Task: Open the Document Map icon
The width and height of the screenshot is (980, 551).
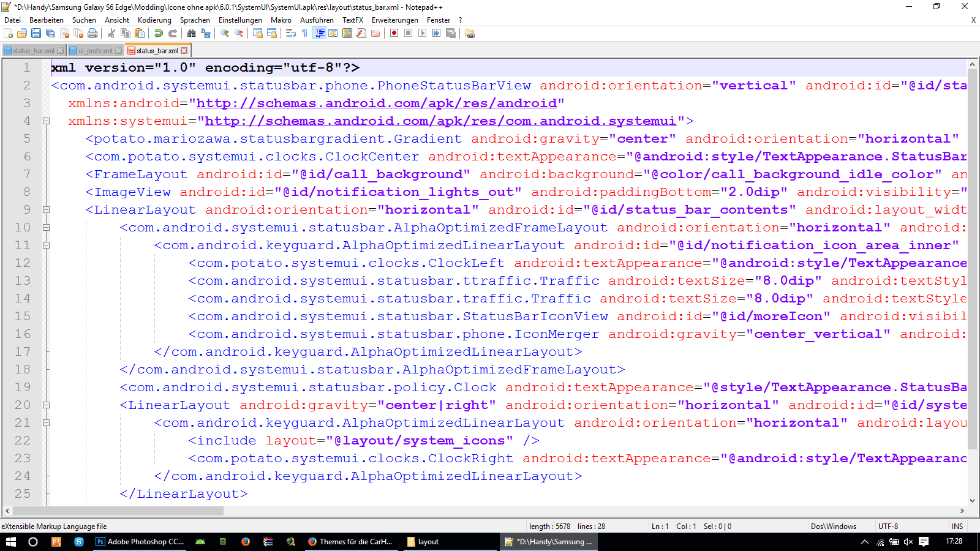Action: point(347,33)
